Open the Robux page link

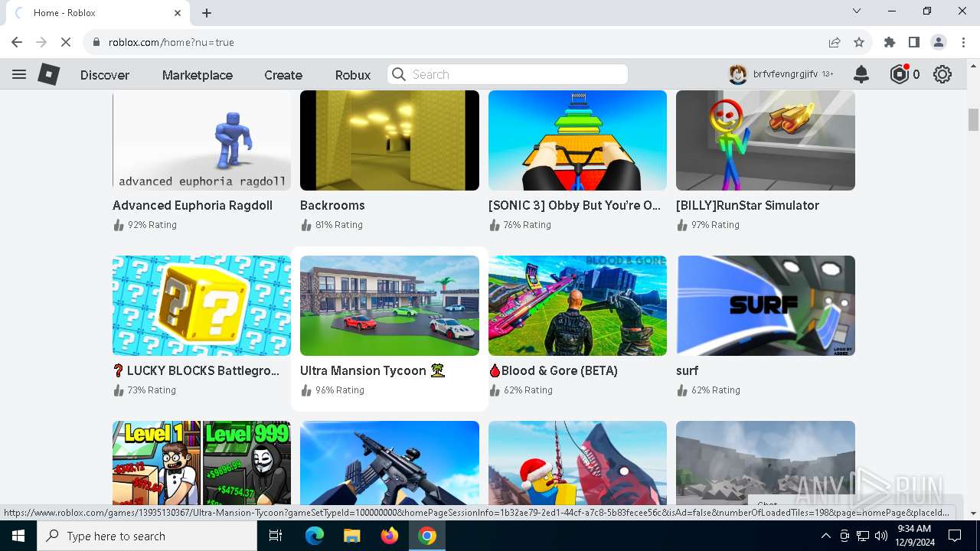353,75
